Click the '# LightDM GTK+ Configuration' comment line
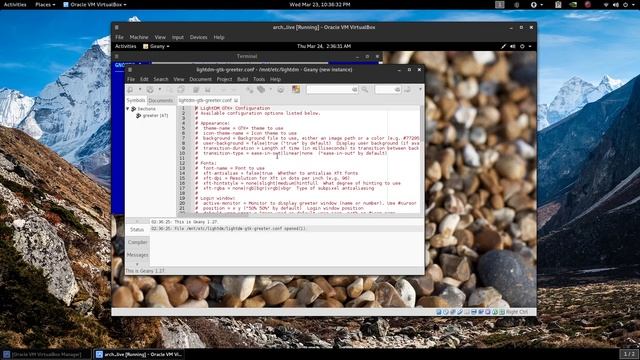Viewport: 640px width, 360px height. (233, 108)
